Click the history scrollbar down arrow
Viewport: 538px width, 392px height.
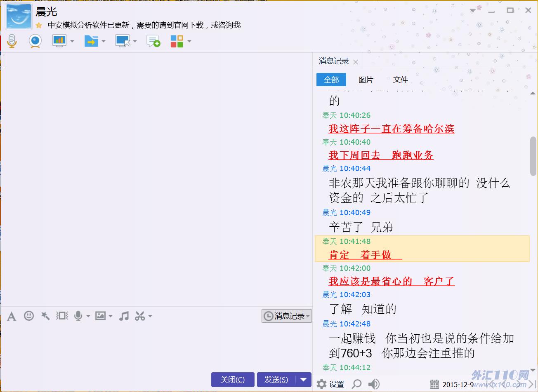pyautogui.click(x=533, y=371)
